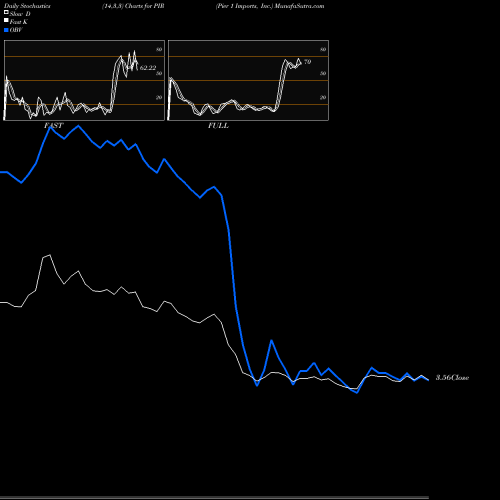Click the 'Fast K' legend text
Viewport: 500px width, 500px height.
19,22
